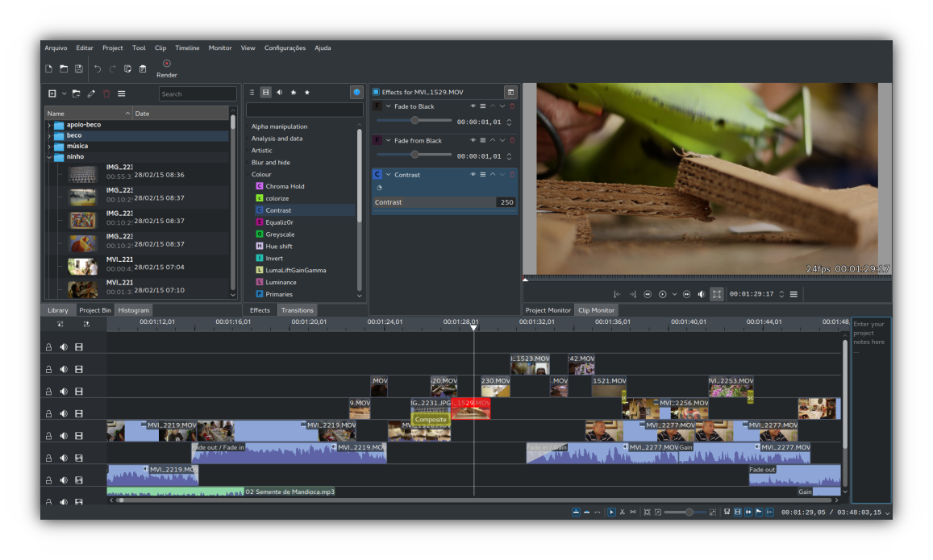
Task: Set zone in point in the monitor
Action: click(617, 295)
